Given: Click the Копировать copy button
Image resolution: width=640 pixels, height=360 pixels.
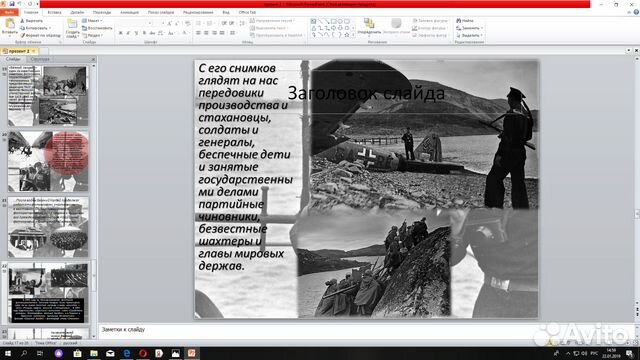Looking at the screenshot, I should (35, 28).
